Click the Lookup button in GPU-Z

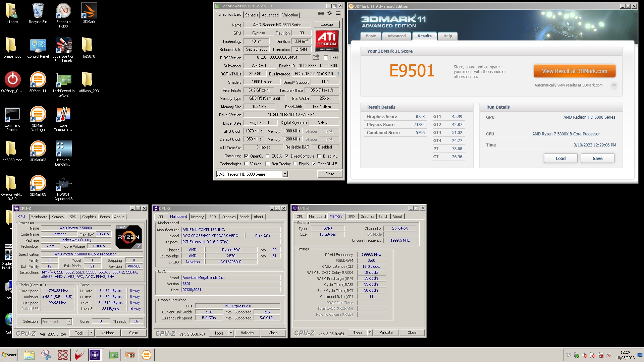(x=327, y=24)
